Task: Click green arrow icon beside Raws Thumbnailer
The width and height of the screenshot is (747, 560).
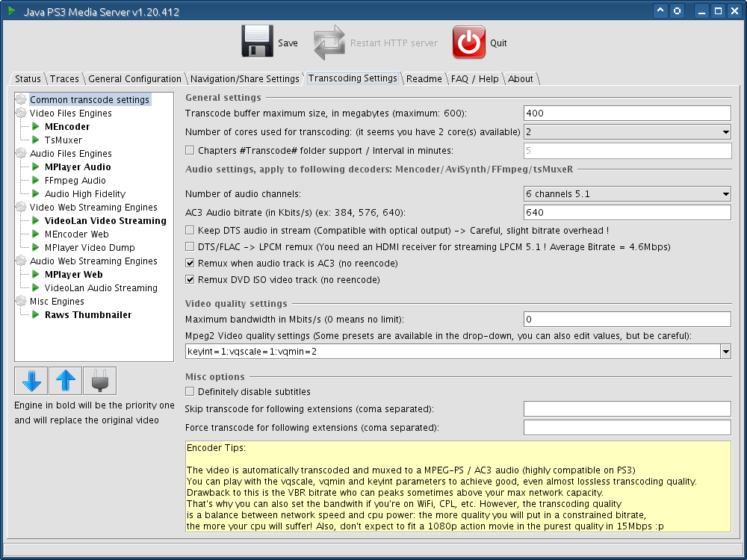Action: pos(36,315)
